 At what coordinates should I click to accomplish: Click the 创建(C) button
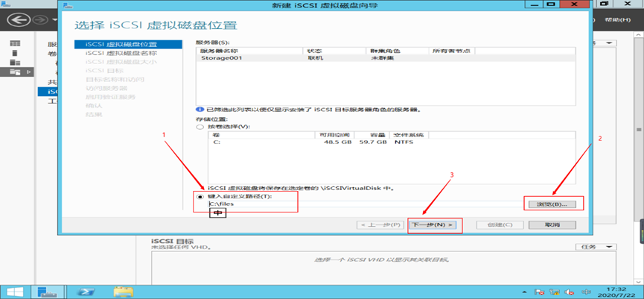tap(500, 225)
